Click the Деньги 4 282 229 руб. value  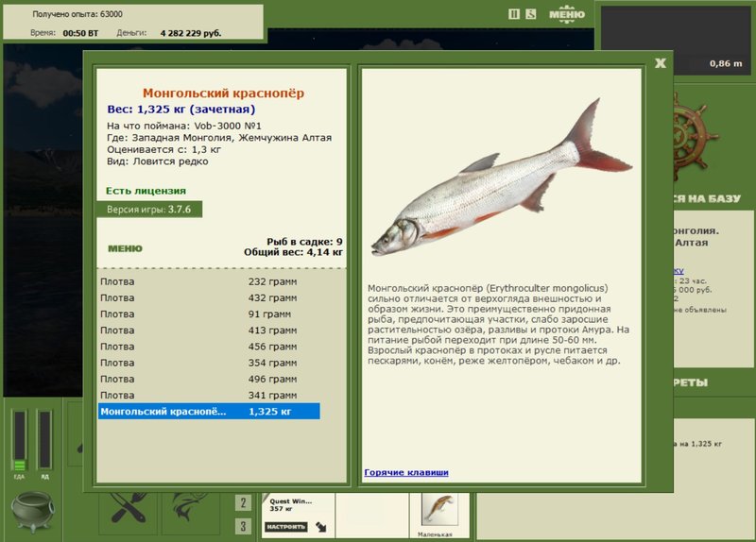click(191, 33)
